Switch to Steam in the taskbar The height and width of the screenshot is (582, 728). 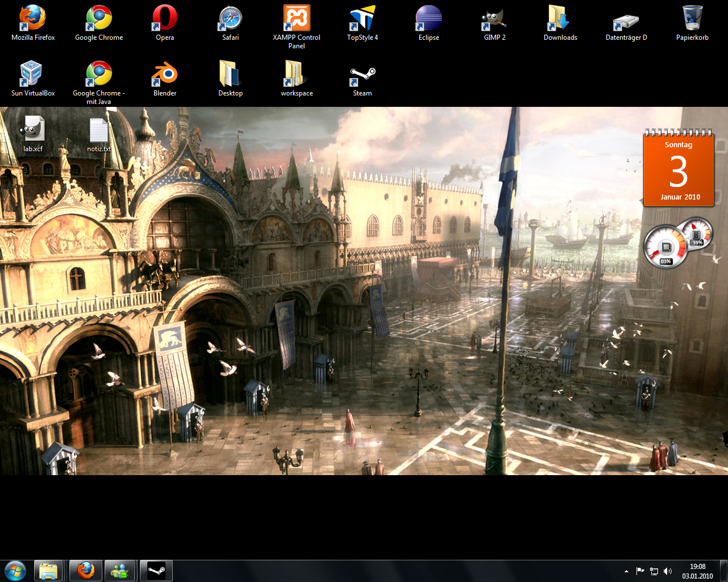[x=156, y=571]
